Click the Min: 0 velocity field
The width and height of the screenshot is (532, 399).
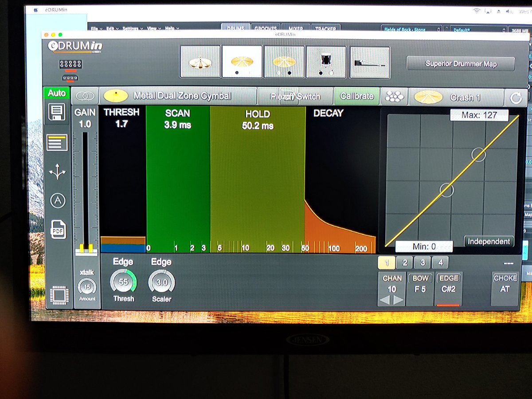424,246
